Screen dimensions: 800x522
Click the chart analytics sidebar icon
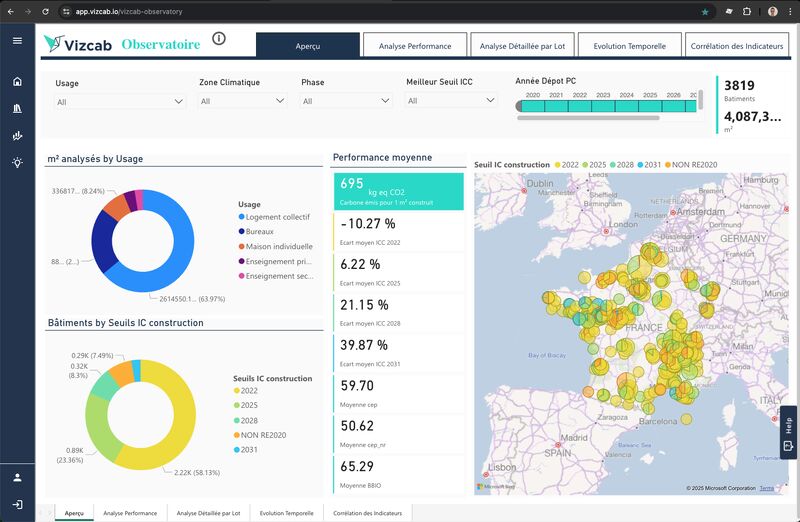(17, 135)
